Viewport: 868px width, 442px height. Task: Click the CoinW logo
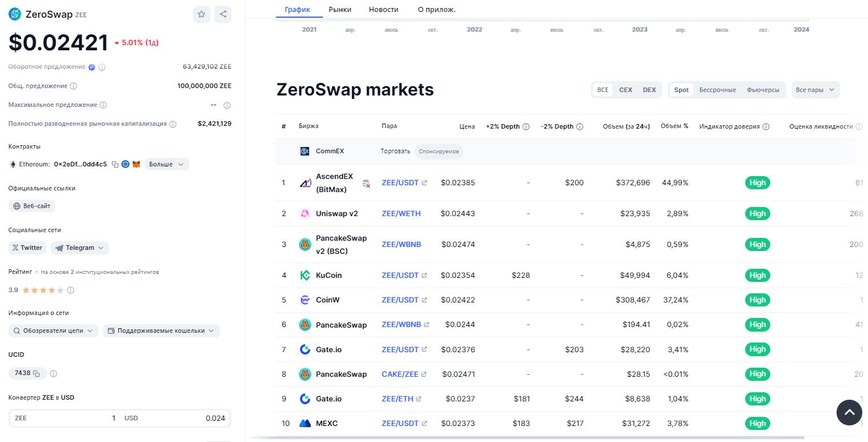point(305,300)
